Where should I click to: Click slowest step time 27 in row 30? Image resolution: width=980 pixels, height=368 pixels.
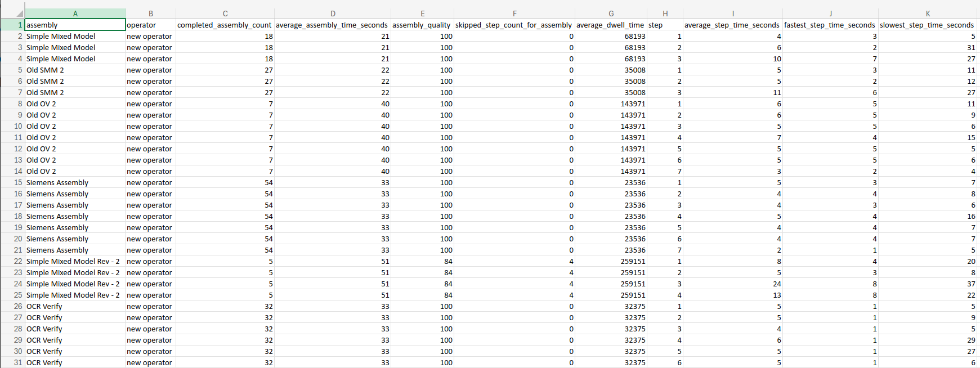(971, 351)
